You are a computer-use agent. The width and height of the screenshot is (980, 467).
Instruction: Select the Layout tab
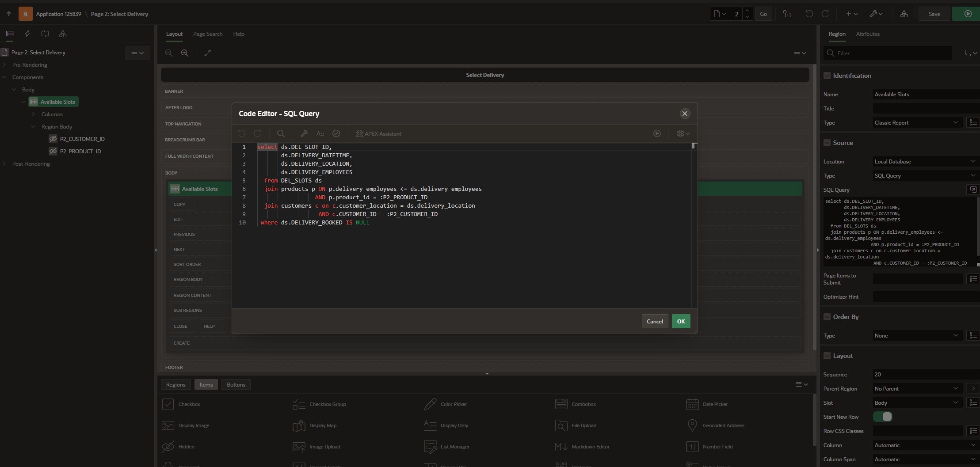[174, 34]
